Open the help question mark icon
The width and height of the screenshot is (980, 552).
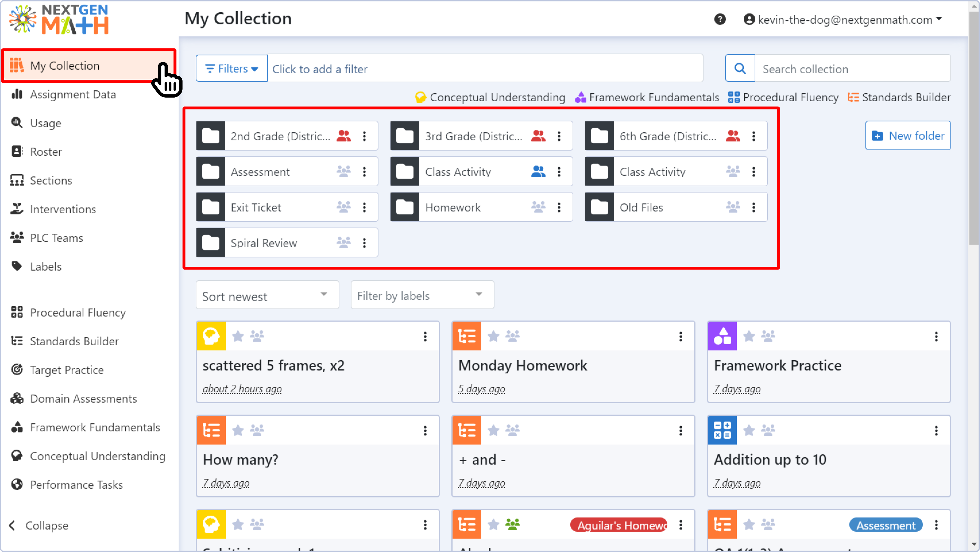tap(720, 19)
